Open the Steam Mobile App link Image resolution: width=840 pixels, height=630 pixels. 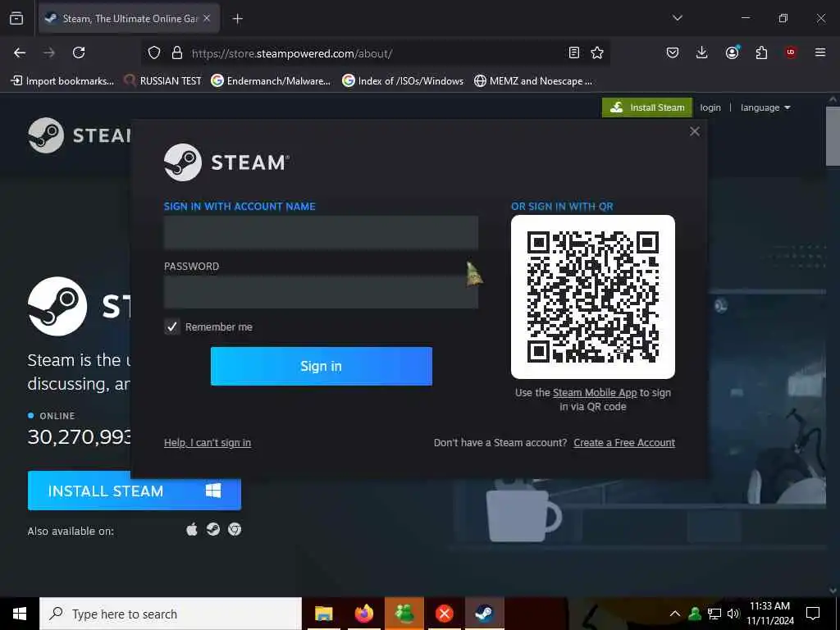(x=595, y=393)
